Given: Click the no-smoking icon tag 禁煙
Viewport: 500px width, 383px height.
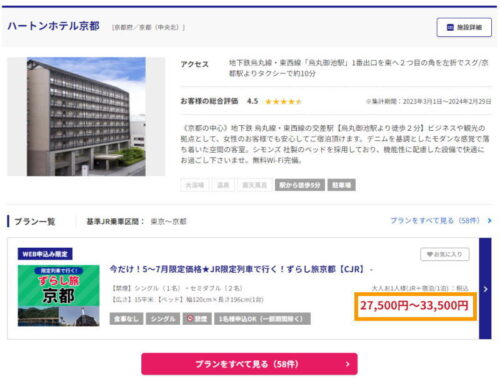Looking at the screenshot, I should click(x=197, y=319).
